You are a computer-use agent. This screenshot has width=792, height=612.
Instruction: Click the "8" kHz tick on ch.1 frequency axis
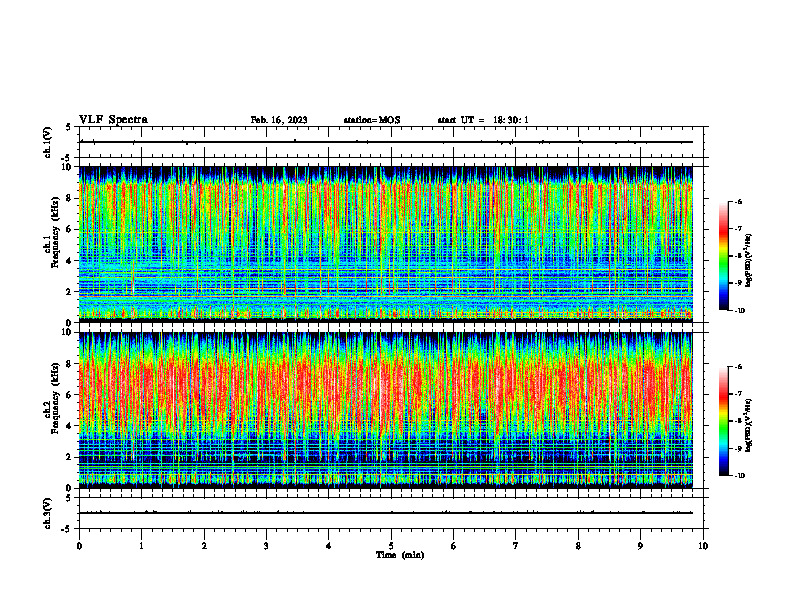click(x=70, y=198)
